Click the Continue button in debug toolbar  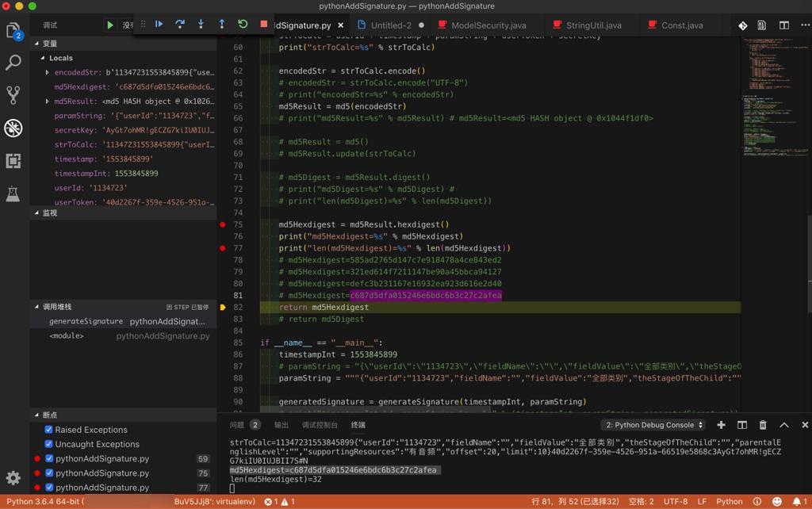[x=159, y=25]
